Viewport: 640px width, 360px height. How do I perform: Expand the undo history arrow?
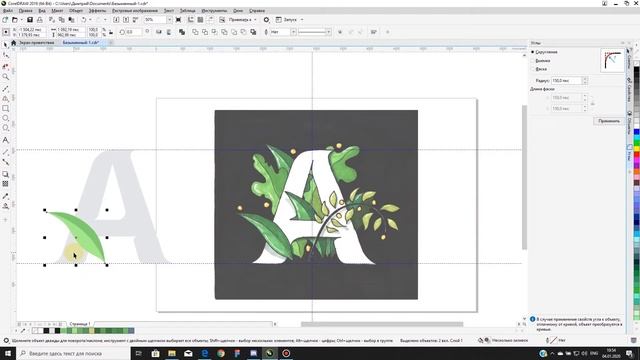90,20
